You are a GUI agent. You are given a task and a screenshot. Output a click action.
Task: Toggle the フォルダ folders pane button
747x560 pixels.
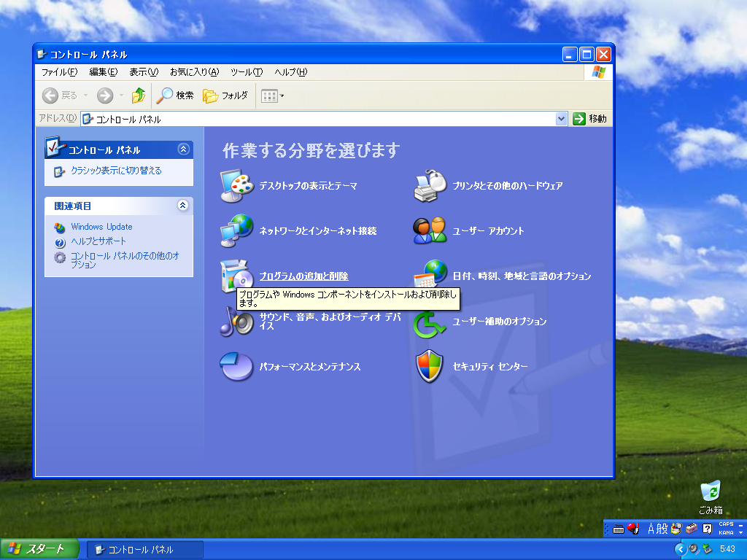(x=225, y=96)
